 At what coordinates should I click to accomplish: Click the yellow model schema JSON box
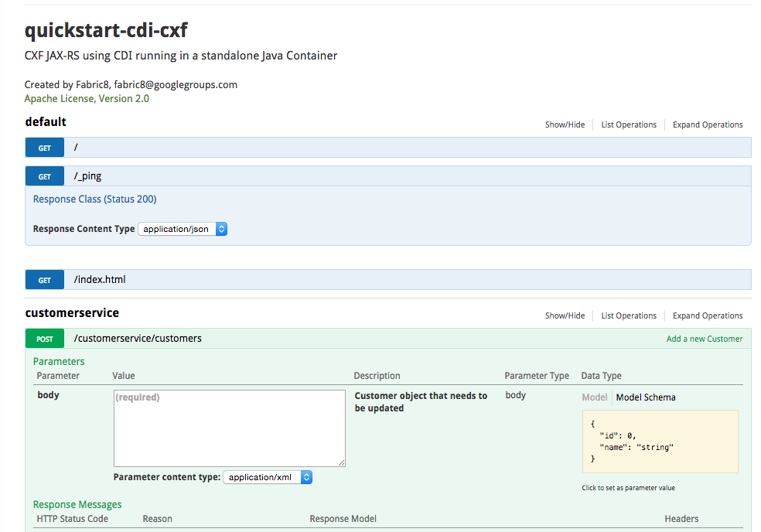click(x=660, y=441)
